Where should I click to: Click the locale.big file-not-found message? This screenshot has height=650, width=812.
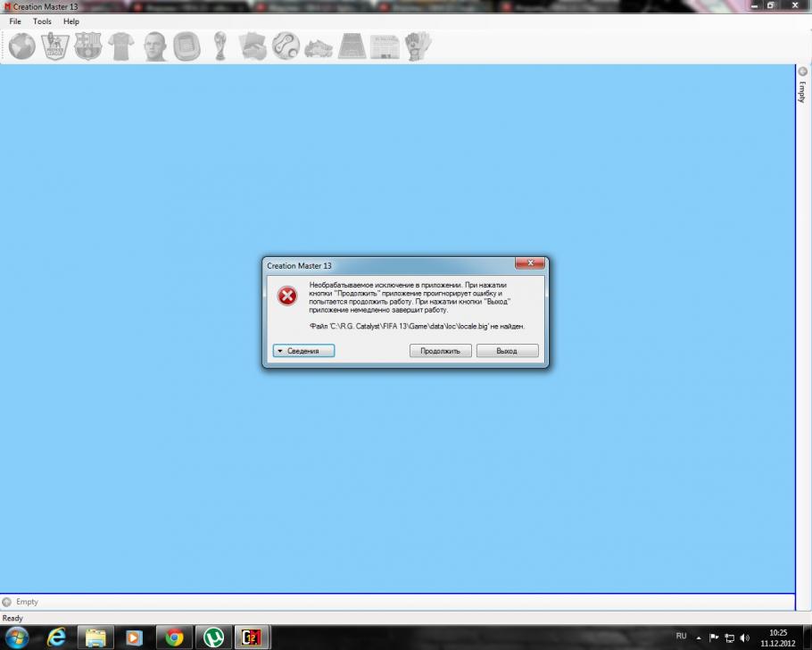click(x=417, y=326)
